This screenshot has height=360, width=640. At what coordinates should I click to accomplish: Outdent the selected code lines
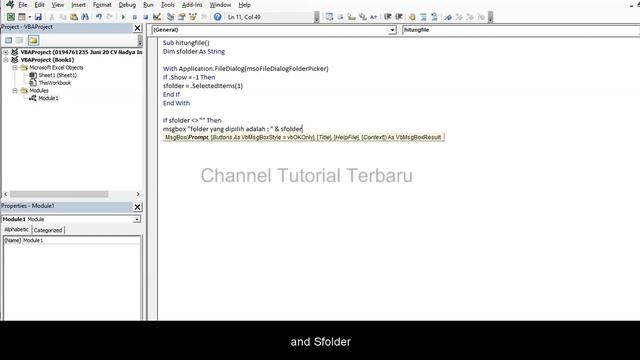[399, 17]
